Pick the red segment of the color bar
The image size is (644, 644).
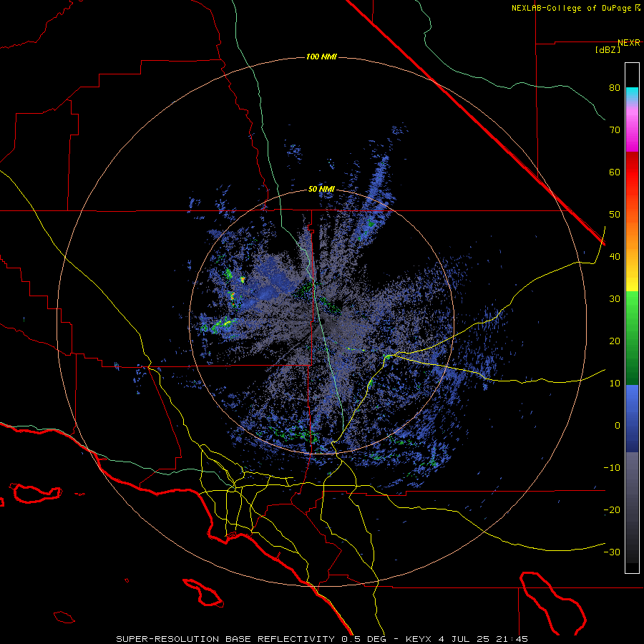click(x=632, y=172)
